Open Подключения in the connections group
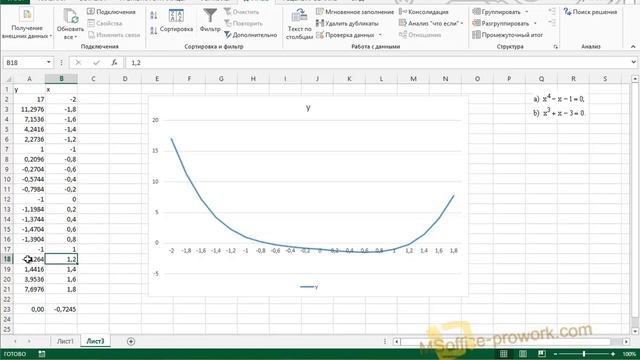This screenshot has height=360, width=640. point(111,12)
